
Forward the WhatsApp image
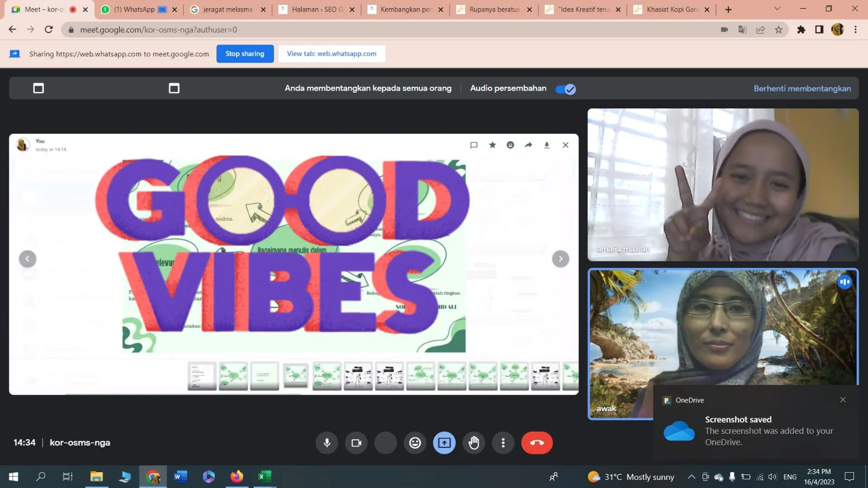click(x=528, y=145)
